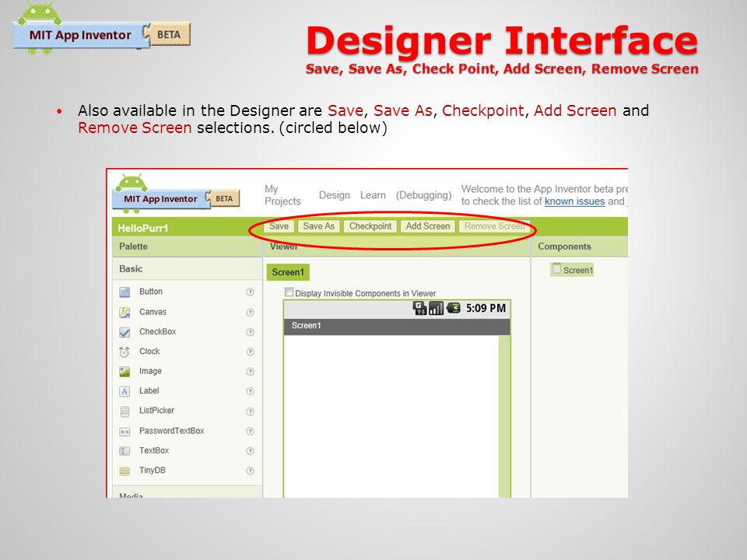
Task: Click the phone viewer vertical scrollbar
Action: coord(504,416)
